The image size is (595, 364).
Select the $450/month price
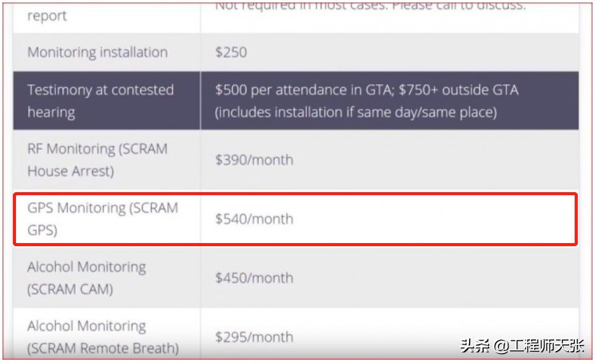pos(254,278)
